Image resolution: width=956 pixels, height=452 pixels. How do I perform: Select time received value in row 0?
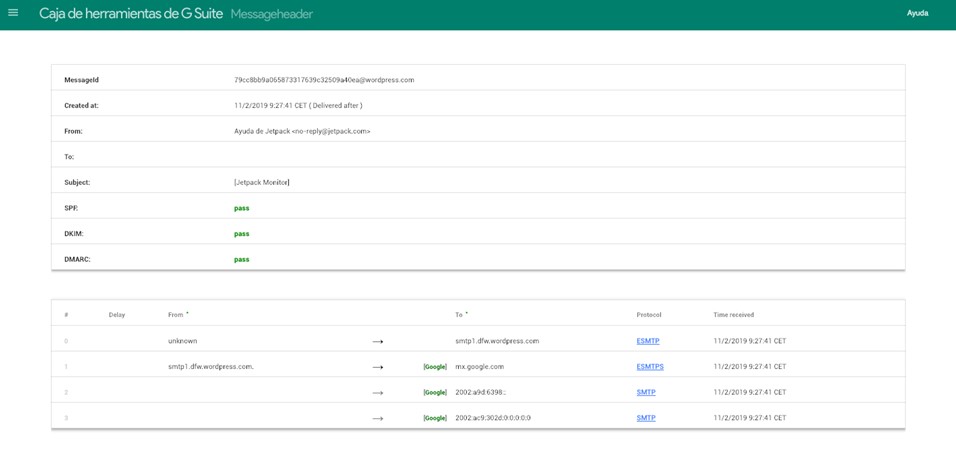click(749, 341)
